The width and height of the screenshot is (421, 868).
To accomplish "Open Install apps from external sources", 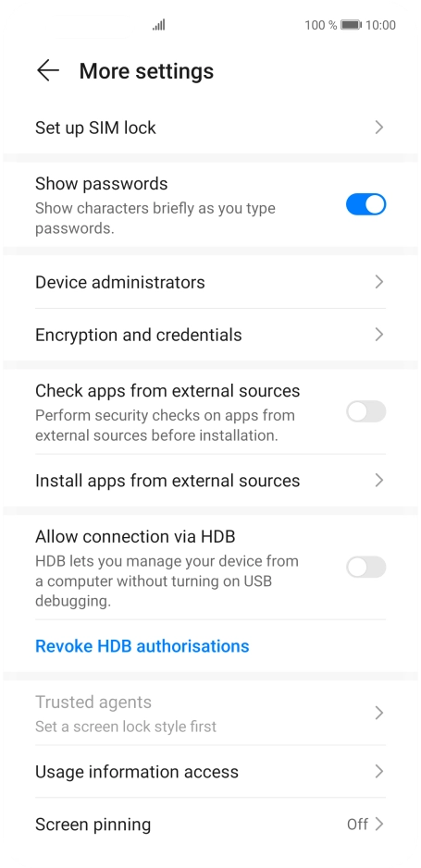I will [211, 480].
